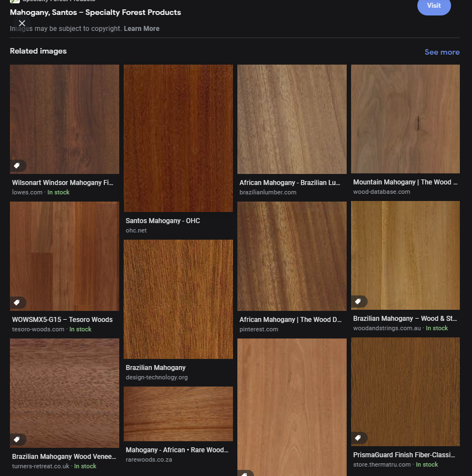Click WOWSMX5-G15 – Tesoro Woods title
Viewport: 472px width, 476px height.
[62, 320]
